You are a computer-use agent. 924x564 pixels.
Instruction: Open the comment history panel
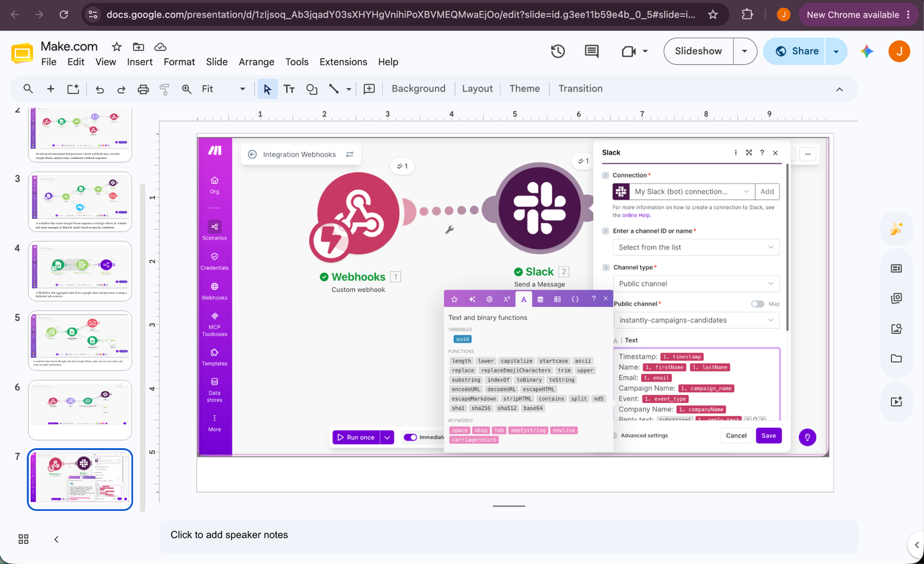tap(591, 51)
